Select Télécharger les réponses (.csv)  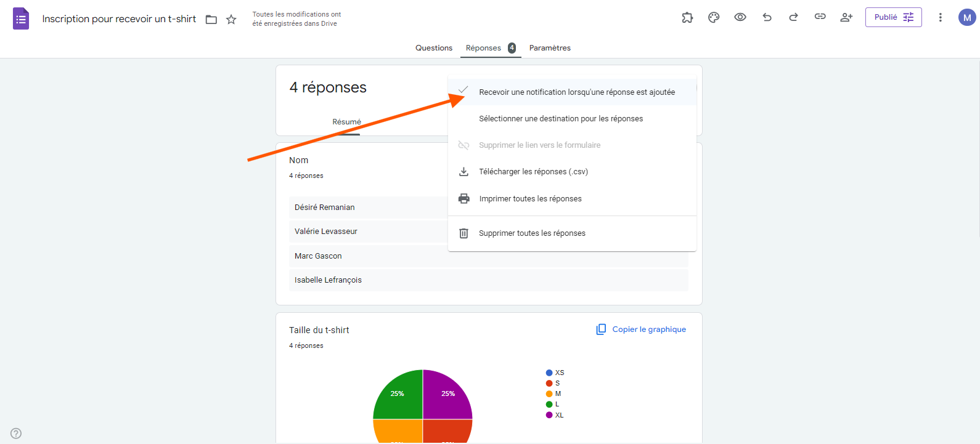[533, 172]
